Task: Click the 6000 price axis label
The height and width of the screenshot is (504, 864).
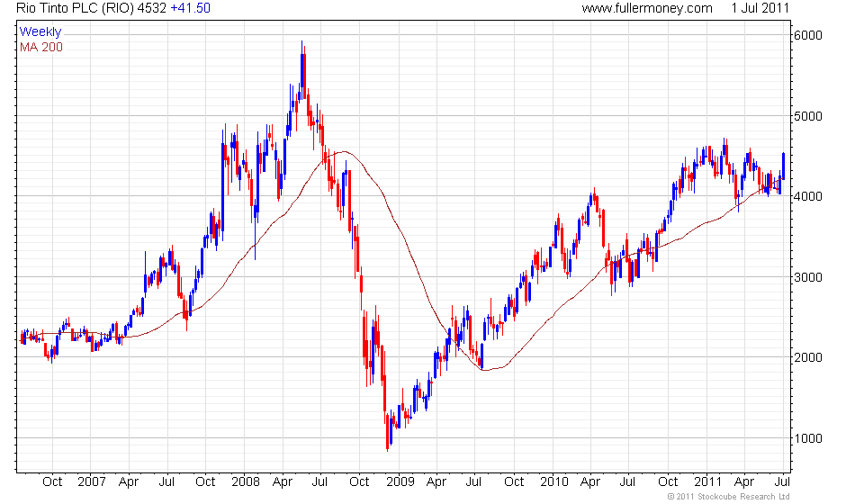Action: click(808, 35)
